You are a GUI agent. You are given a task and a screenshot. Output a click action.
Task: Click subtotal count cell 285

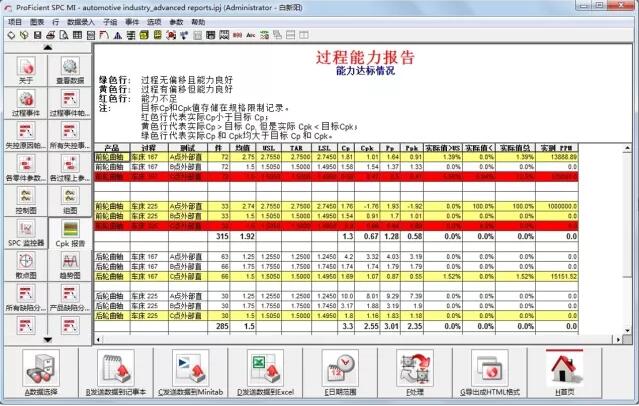219,326
